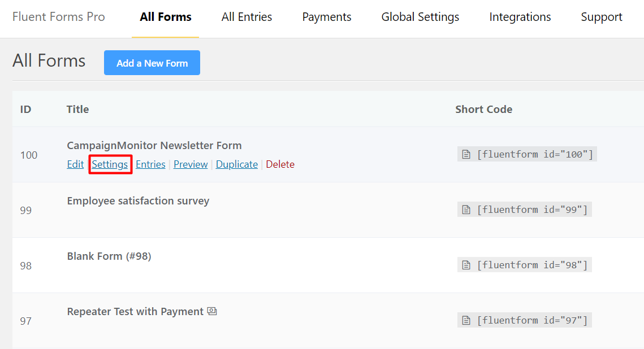Image resolution: width=644 pixels, height=349 pixels.
Task: Open Employee satisfaction survey form title
Action: click(x=138, y=201)
